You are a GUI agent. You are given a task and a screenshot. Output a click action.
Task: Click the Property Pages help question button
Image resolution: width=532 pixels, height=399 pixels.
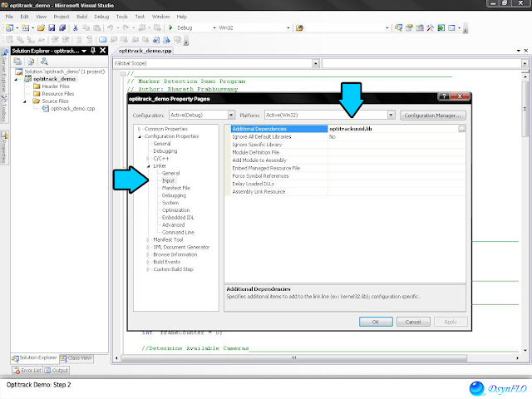pos(444,96)
